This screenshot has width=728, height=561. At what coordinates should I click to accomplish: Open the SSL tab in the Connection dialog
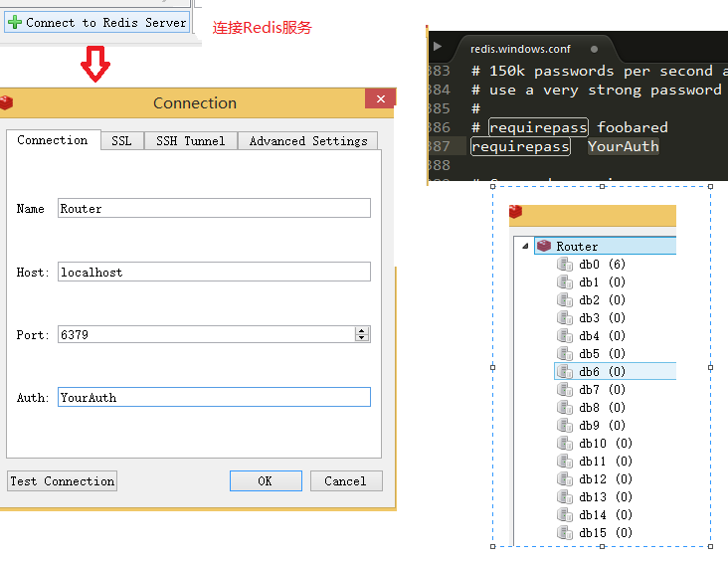coord(121,140)
